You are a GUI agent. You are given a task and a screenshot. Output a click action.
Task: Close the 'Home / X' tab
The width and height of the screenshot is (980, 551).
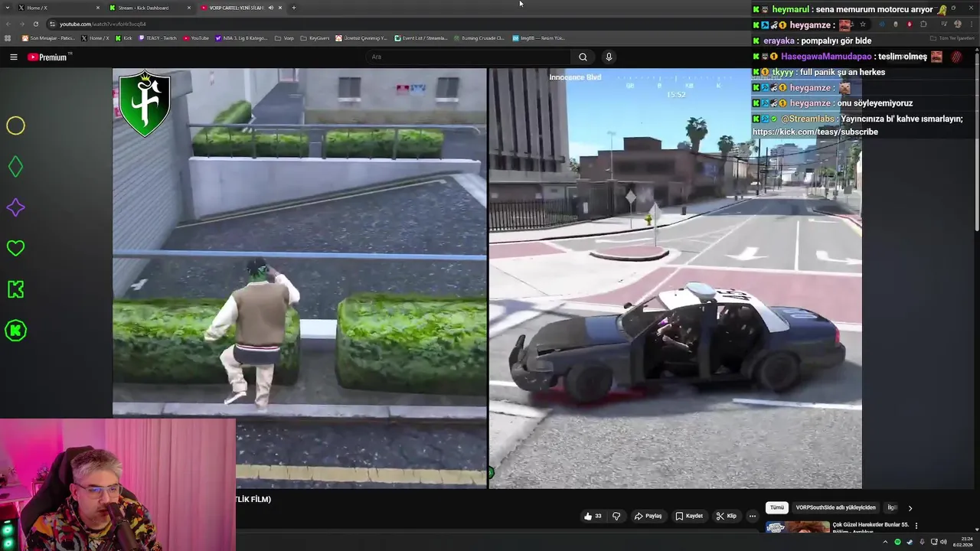coord(97,8)
